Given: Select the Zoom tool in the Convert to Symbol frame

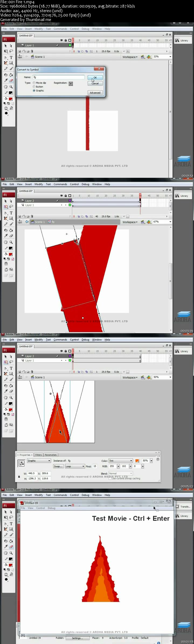Looking at the screenshot, I should pyautogui.click(x=11, y=87).
